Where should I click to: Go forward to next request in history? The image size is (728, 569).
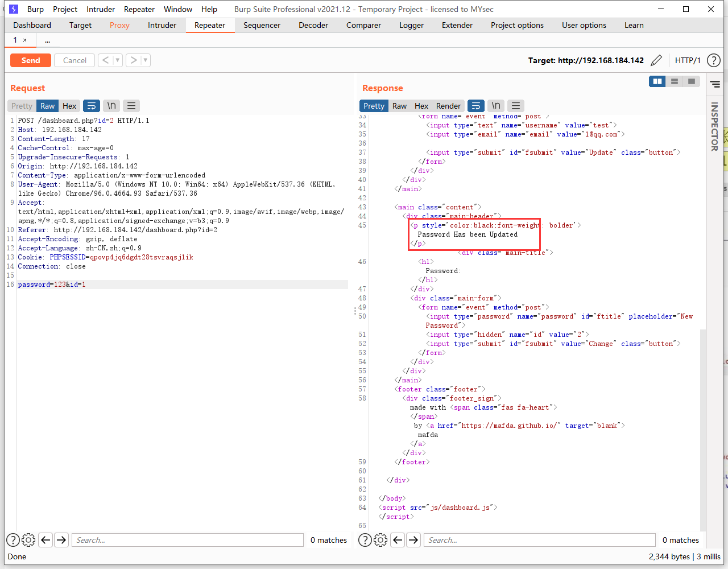click(x=134, y=60)
